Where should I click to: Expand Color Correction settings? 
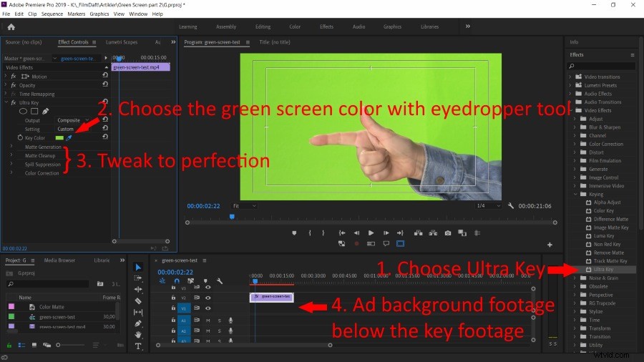pos(11,173)
